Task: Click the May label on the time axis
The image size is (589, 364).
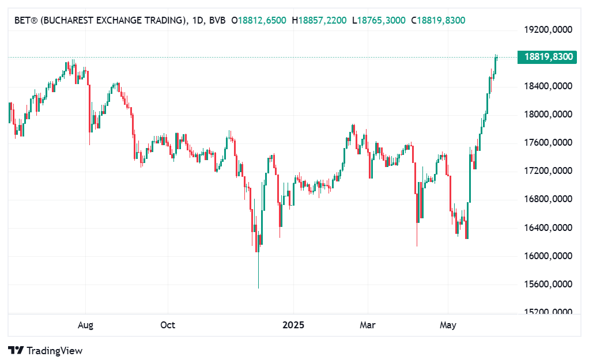Action: pos(448,325)
